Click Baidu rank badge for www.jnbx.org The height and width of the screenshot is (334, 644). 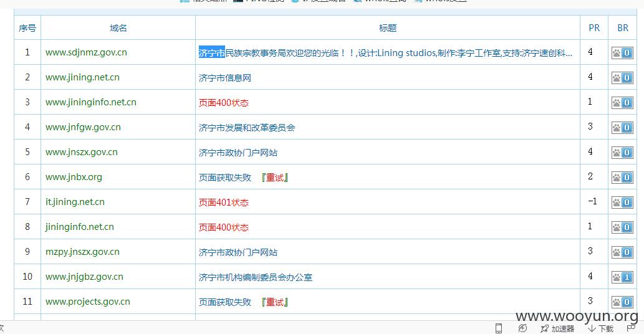622,178
